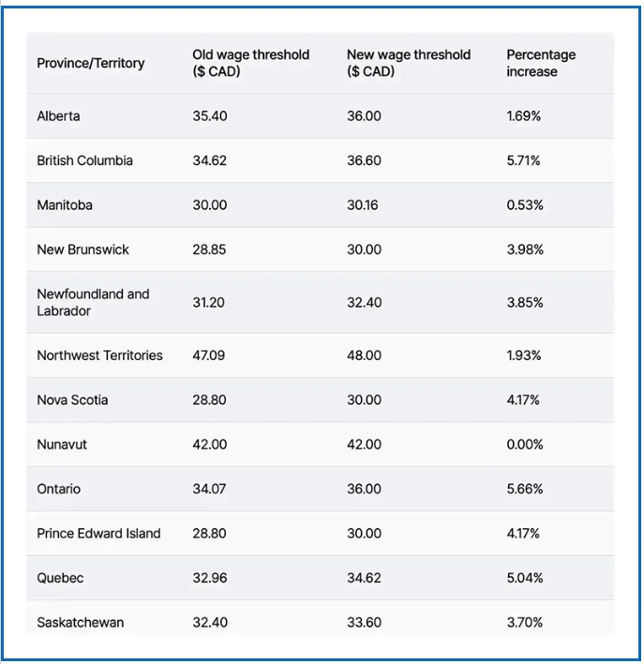Screen dimensions: 644x664
Task: Click Ontario's 5.66% percentage increase
Action: 525,489
